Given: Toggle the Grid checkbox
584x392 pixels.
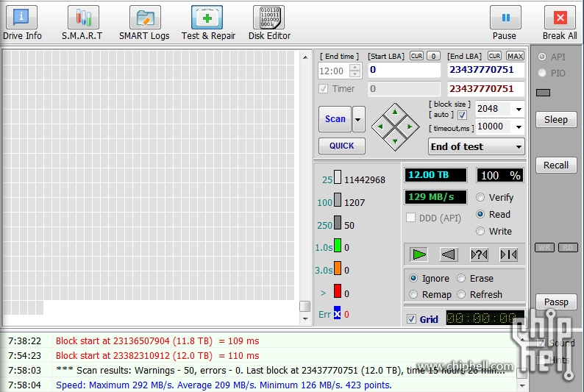Looking at the screenshot, I should (x=411, y=319).
